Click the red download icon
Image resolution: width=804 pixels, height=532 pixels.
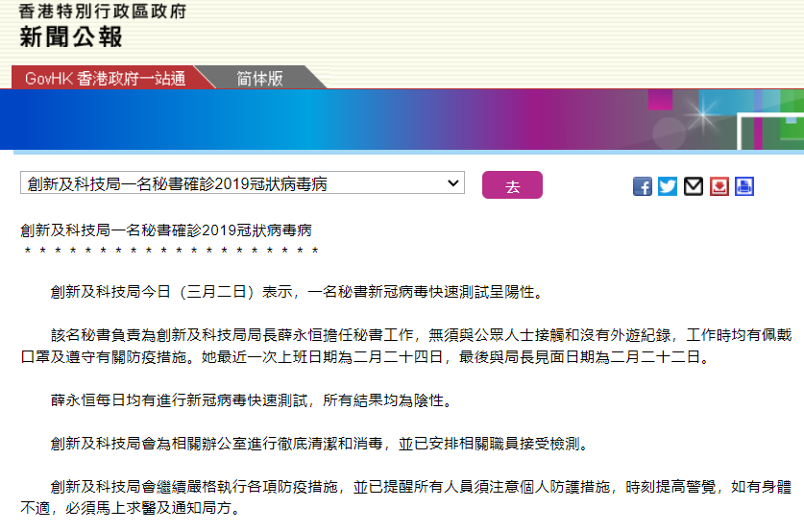[x=719, y=186]
